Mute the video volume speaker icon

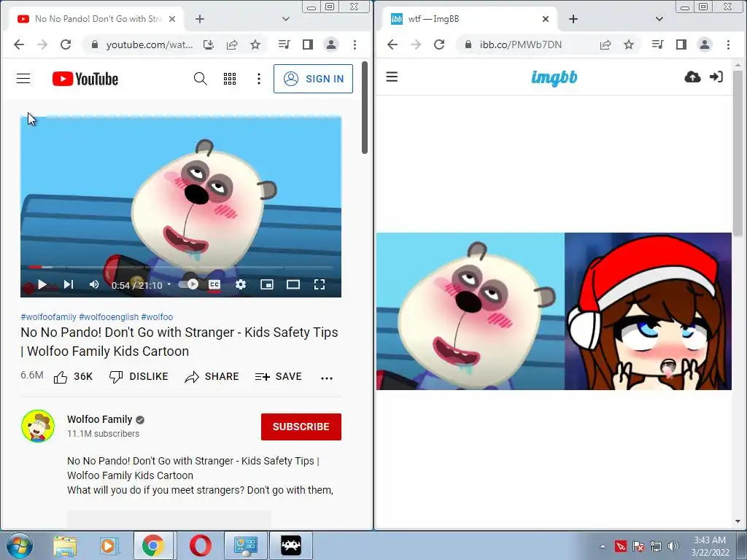[x=94, y=284]
